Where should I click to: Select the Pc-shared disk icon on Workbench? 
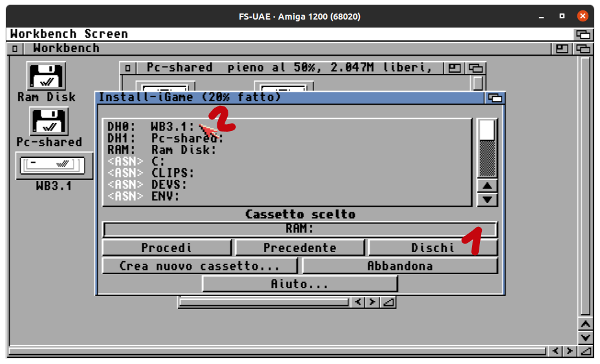pyautogui.click(x=48, y=121)
